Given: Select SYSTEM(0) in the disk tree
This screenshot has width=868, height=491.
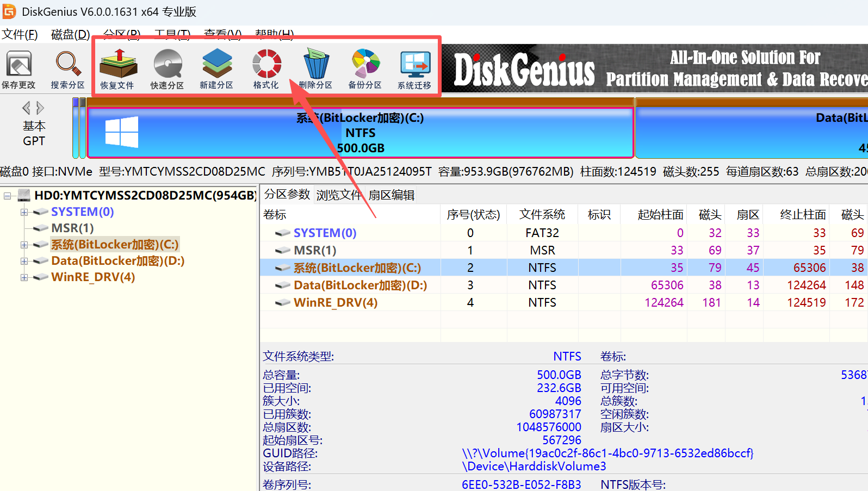Looking at the screenshot, I should [x=83, y=212].
